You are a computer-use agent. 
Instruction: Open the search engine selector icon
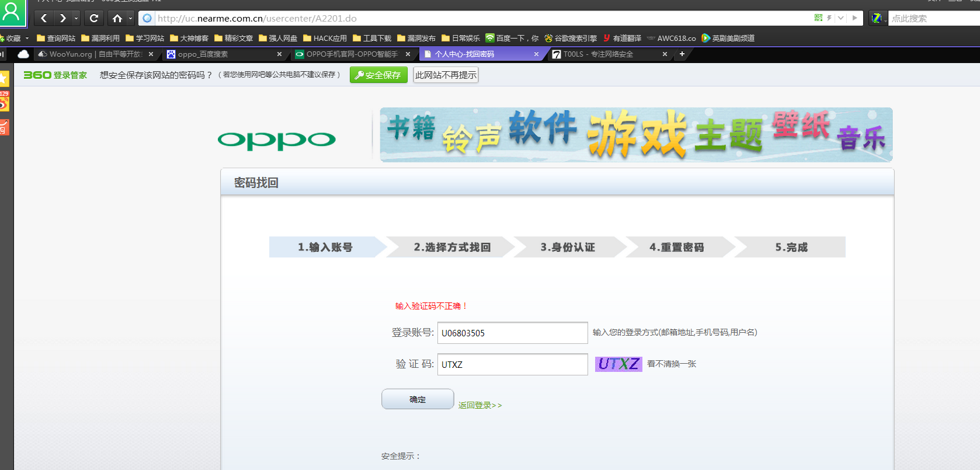[x=877, y=18]
